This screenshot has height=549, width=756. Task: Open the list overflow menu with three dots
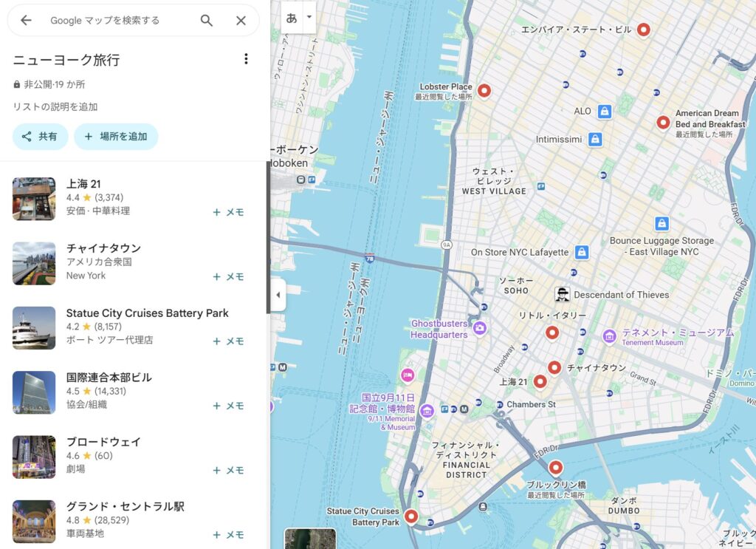click(x=247, y=58)
